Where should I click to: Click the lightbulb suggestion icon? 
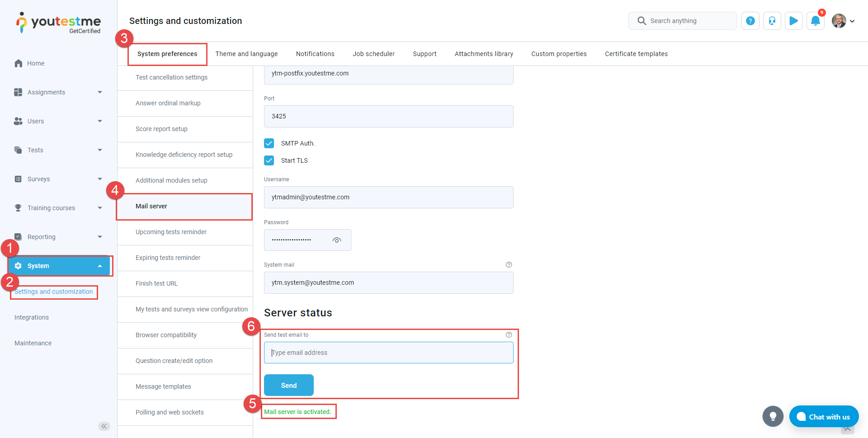(x=773, y=416)
